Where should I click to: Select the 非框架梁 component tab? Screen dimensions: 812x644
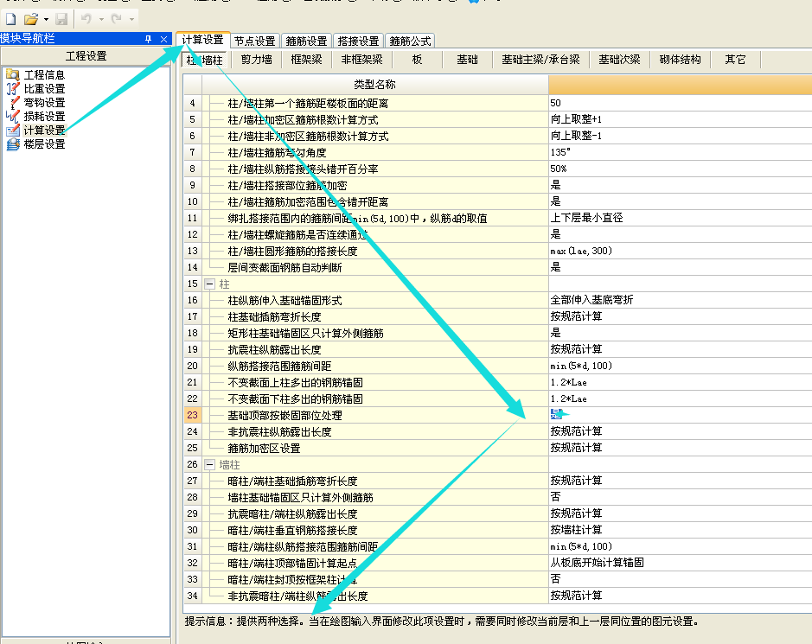tap(362, 60)
